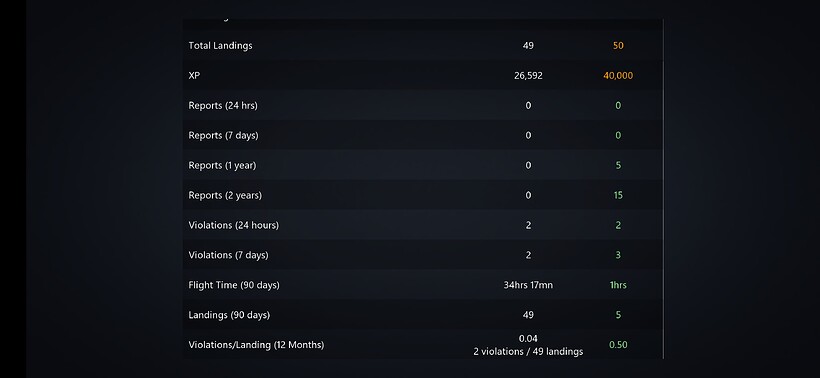The height and width of the screenshot is (378, 820).
Task: Click the Total Landings value 49
Action: [528, 45]
